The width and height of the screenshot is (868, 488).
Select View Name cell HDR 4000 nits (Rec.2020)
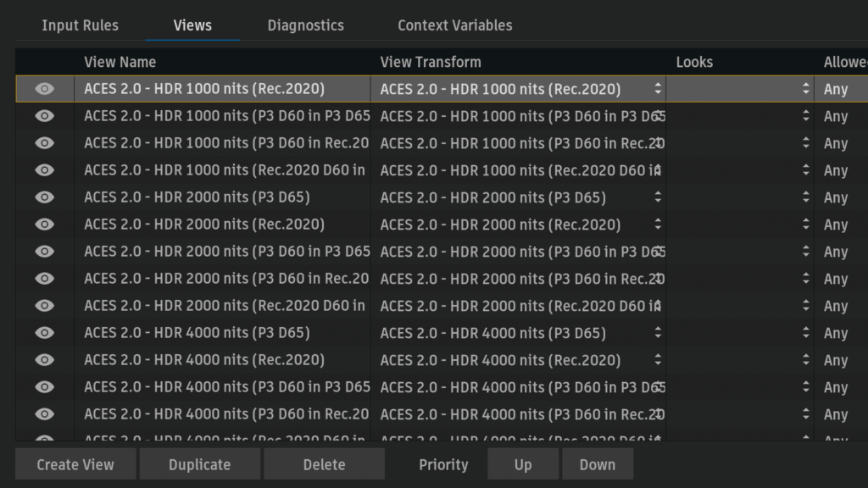tap(223, 359)
